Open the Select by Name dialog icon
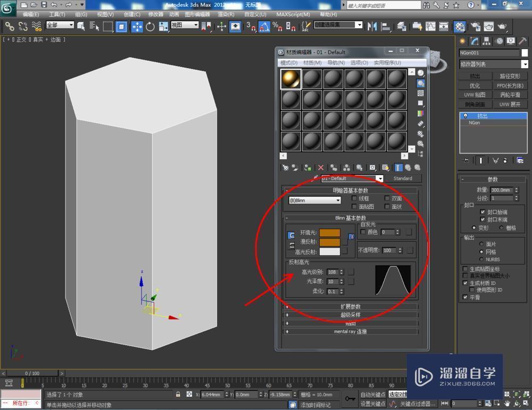This screenshot has height=410, width=532. pyautogui.click(x=93, y=27)
